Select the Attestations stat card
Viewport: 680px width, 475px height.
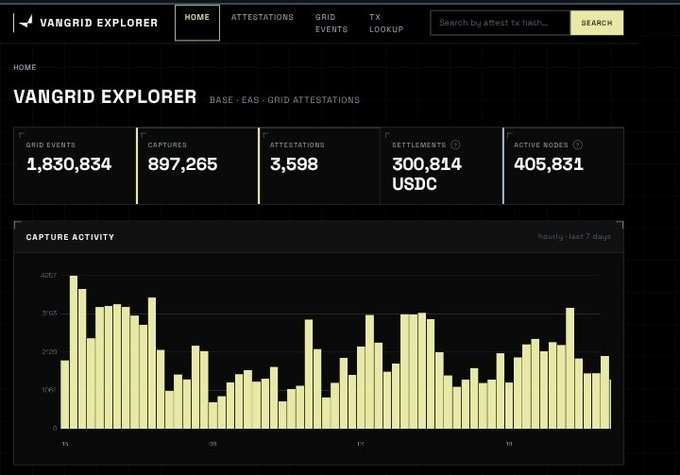click(x=320, y=166)
